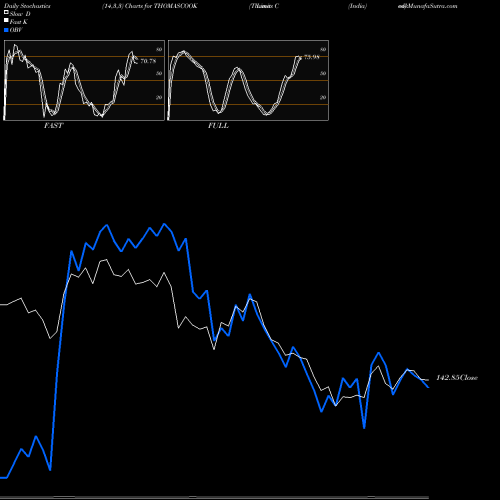Click the FULL label under right chart
Viewport: 500px width, 500px height.
click(218, 126)
